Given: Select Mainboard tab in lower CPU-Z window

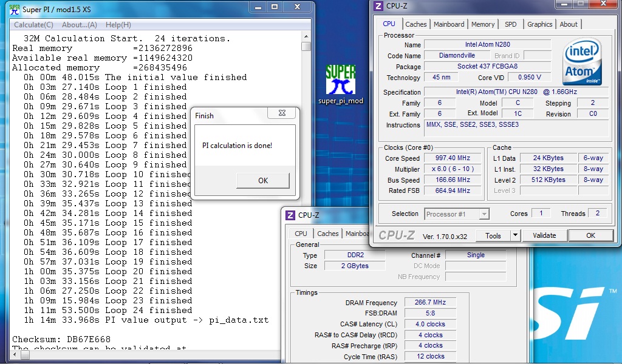Looking at the screenshot, I should (357, 234).
